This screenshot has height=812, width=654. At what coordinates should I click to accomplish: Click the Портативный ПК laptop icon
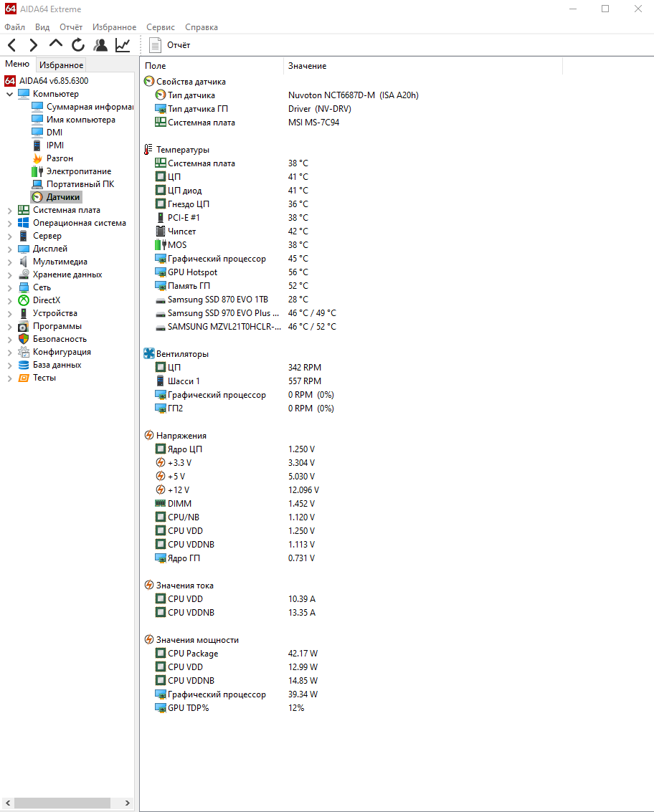(37, 184)
